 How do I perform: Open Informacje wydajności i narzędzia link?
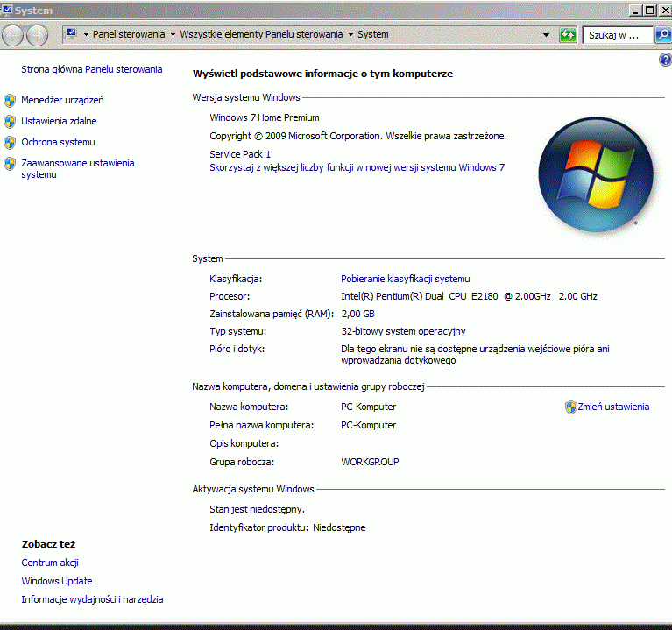[92, 599]
